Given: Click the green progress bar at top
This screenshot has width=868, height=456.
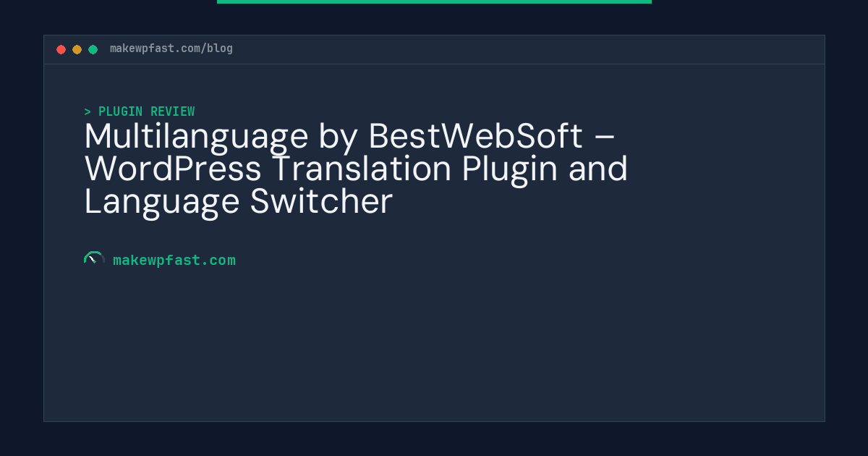Looking at the screenshot, I should [434, 1].
